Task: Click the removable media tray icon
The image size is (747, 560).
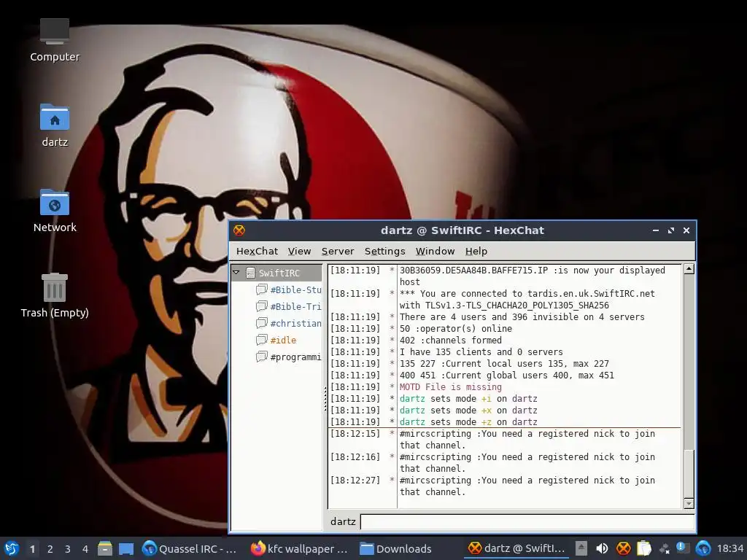Action: (581, 548)
